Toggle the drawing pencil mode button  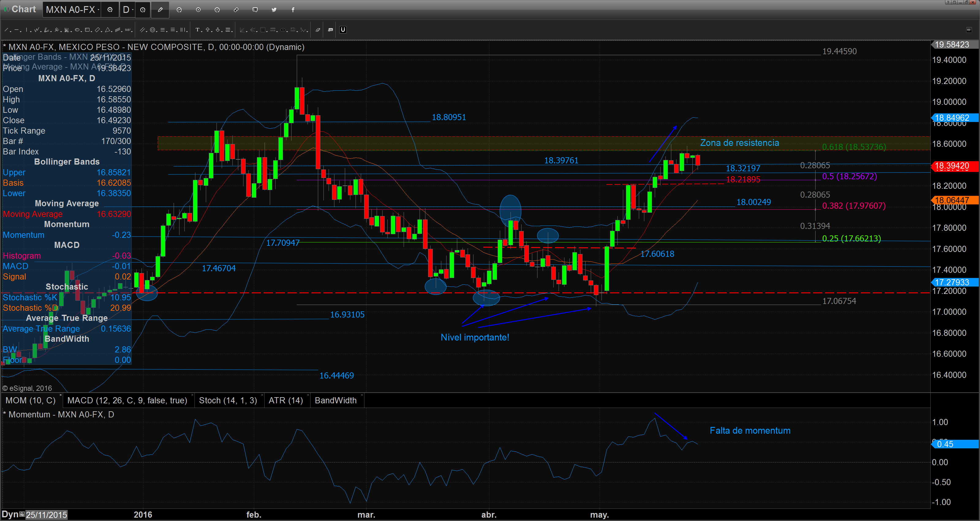(160, 10)
